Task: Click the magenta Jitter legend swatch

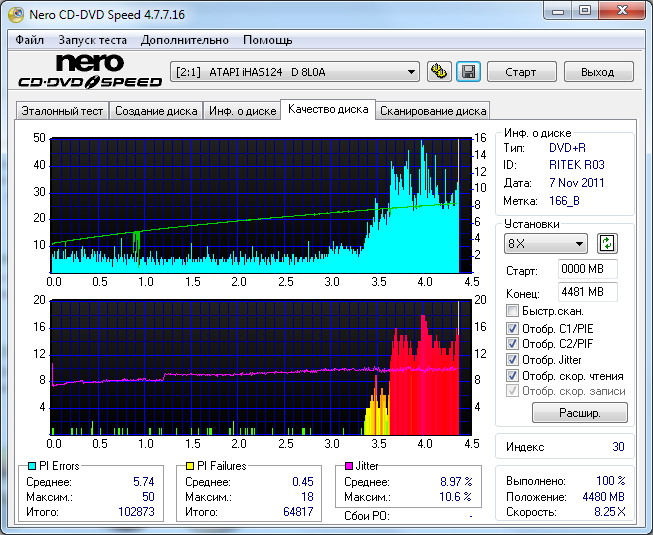Action: click(349, 466)
